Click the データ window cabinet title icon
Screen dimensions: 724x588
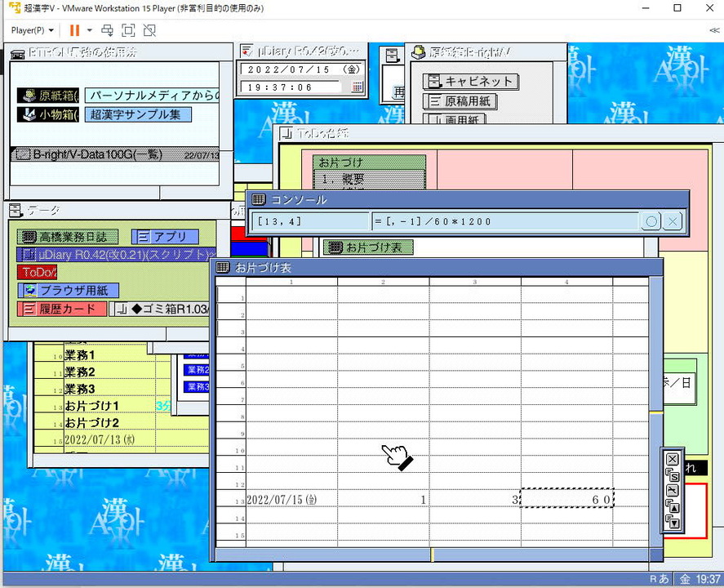coord(16,211)
